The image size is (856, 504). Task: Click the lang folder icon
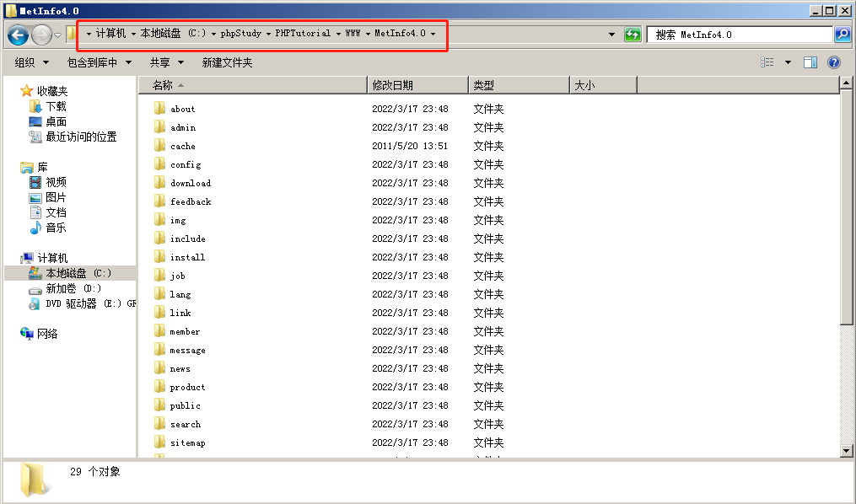coord(159,293)
